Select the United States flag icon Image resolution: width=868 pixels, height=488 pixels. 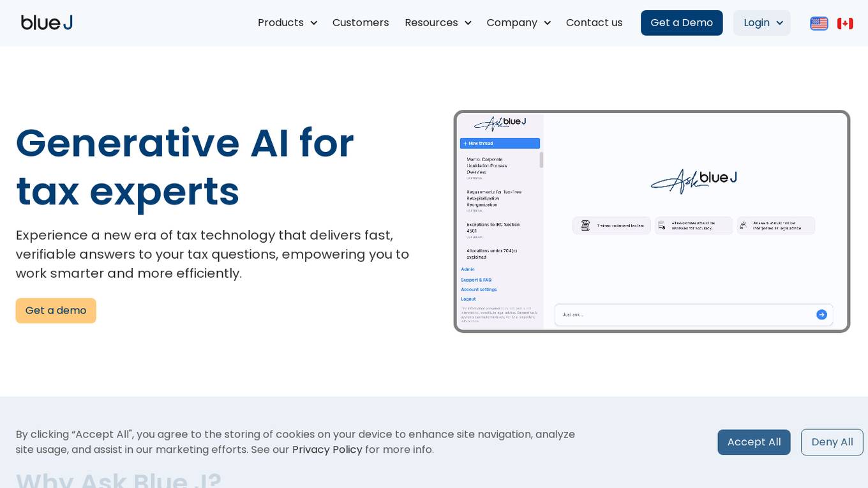click(819, 24)
